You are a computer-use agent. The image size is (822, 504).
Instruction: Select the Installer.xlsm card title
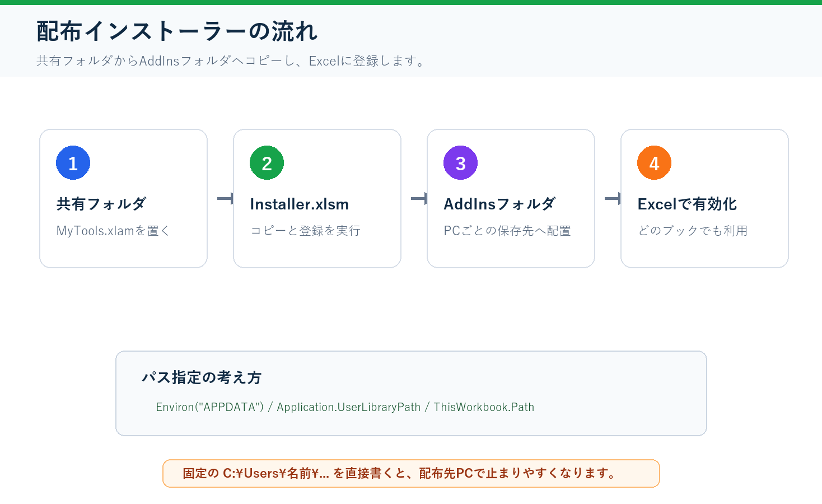[300, 204]
